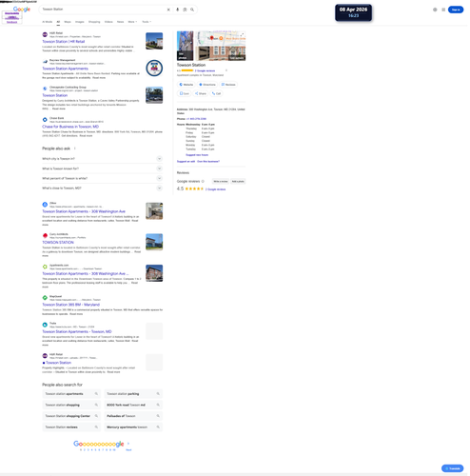Click into the Towson Station search field
The image size is (470, 476).
[103, 10]
